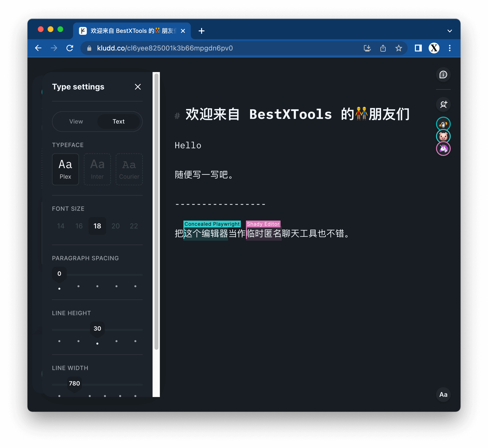Click the line width slider handle at 780

pos(75,384)
